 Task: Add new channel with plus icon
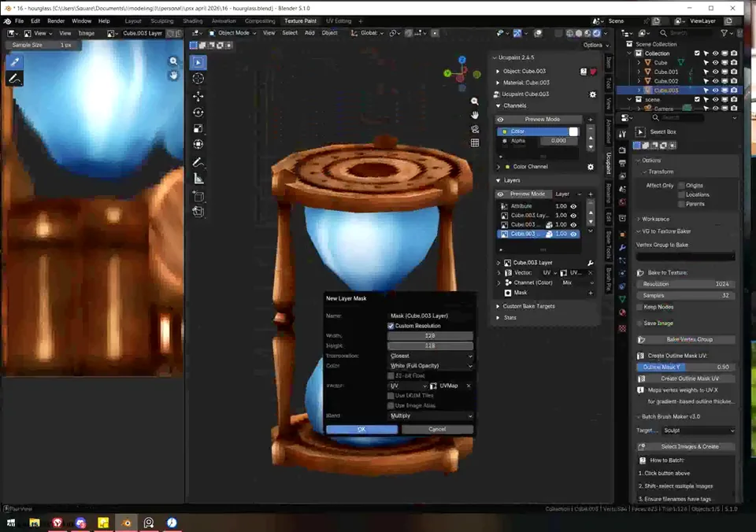click(591, 120)
